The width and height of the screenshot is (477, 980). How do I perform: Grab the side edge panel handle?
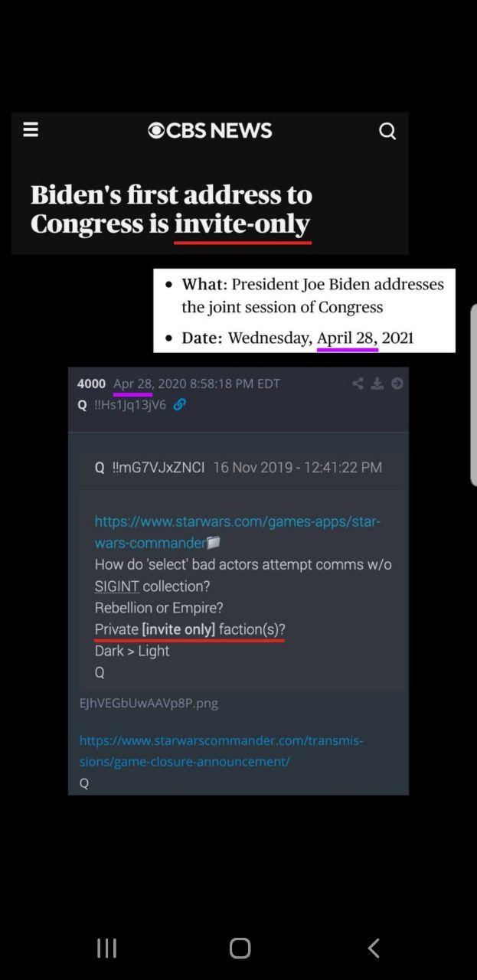[x=473, y=395]
